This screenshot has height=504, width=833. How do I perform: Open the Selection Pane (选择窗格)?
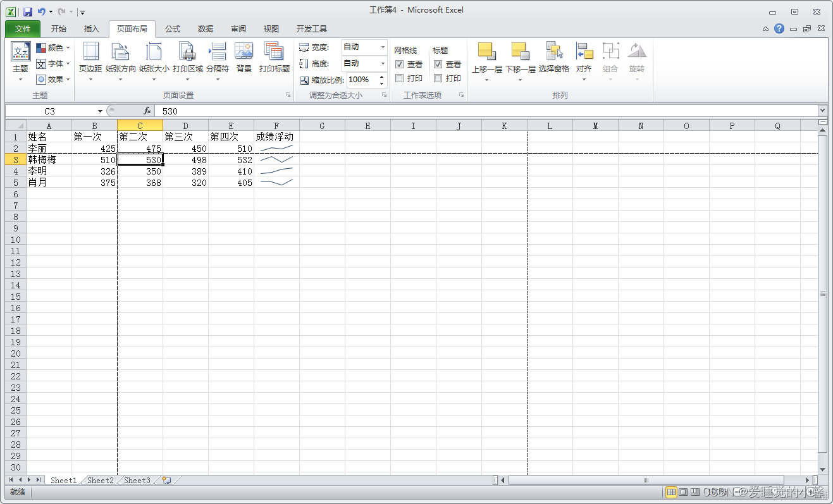point(554,58)
